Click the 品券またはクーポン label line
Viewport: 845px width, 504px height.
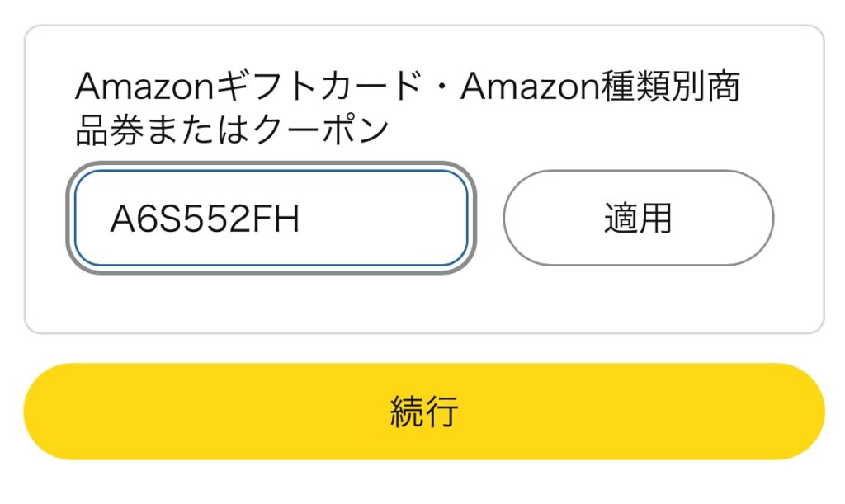click(231, 130)
